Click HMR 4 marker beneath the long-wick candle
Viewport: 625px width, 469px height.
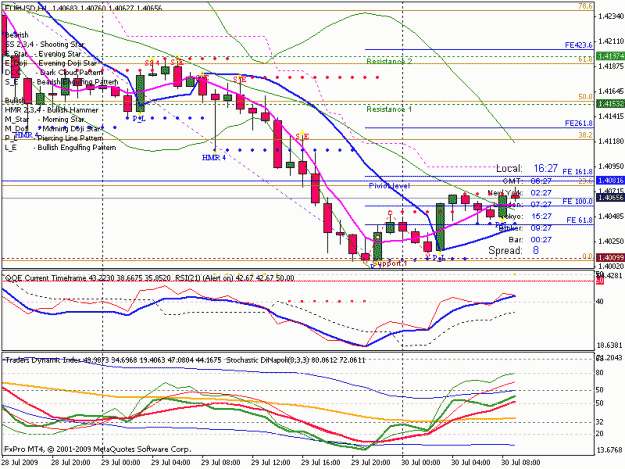pyautogui.click(x=214, y=158)
